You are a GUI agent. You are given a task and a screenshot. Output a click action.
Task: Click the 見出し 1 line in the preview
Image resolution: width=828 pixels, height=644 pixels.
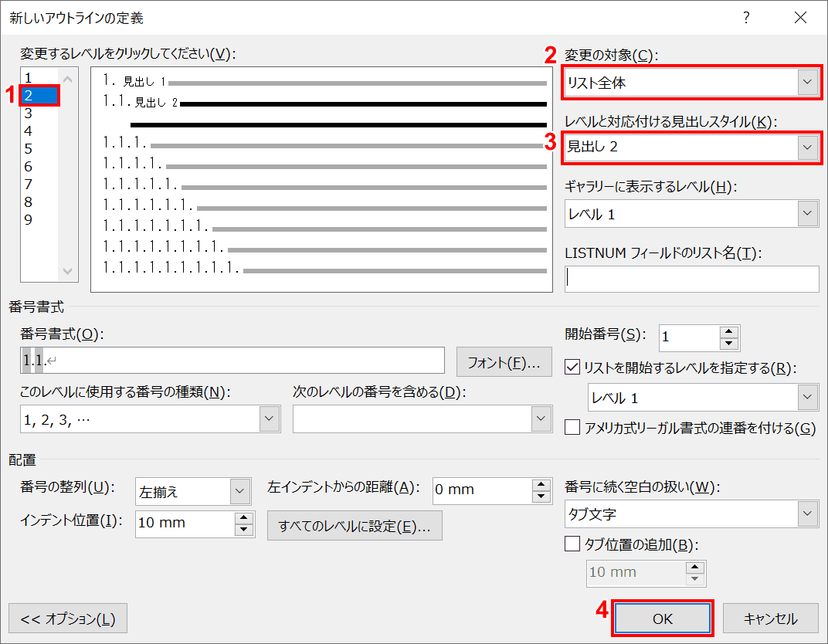[x=324, y=82]
